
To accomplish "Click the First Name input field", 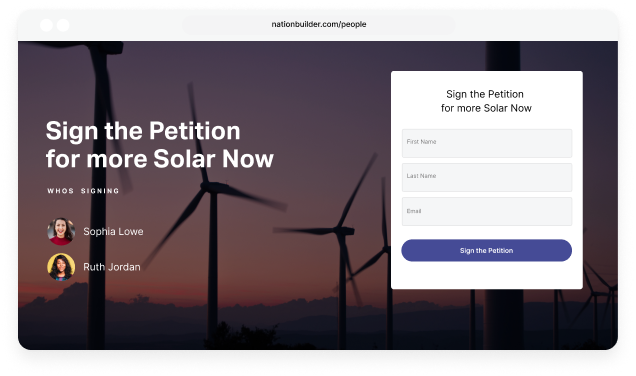I will (x=487, y=143).
